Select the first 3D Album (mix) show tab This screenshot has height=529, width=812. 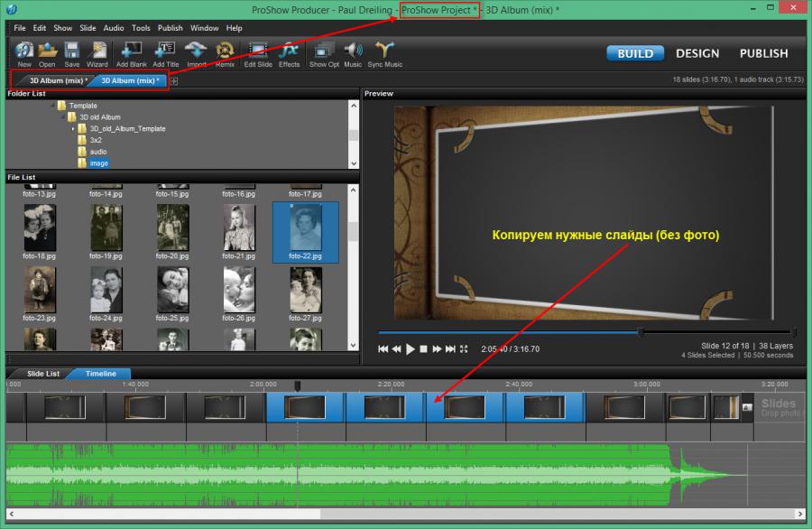(58, 81)
